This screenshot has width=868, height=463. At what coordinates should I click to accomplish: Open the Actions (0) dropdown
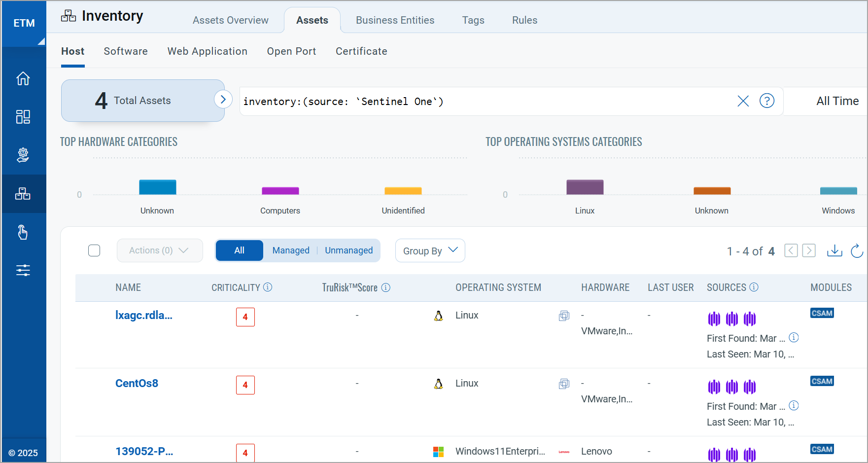[159, 250]
